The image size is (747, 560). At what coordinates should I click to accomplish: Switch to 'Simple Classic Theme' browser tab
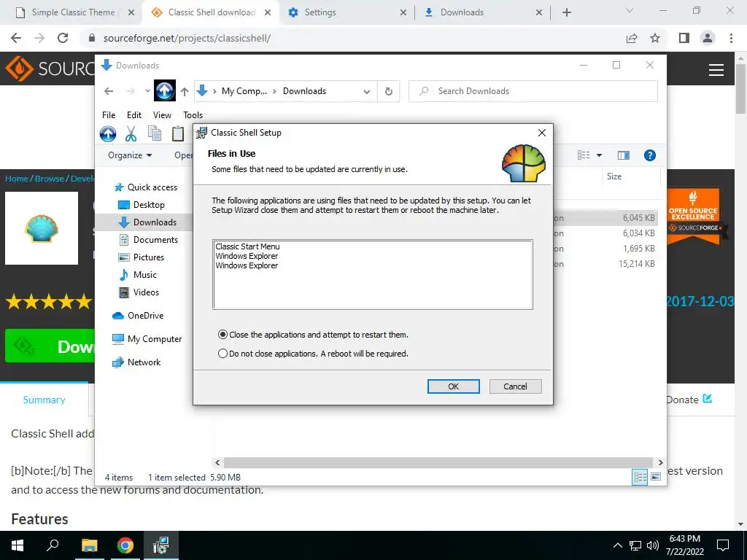pos(74,12)
